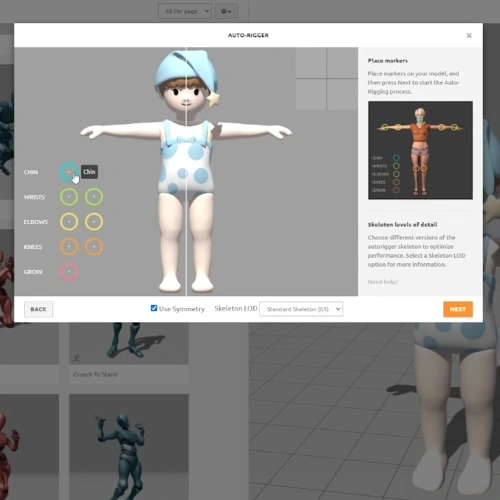Go back with the Back button
Image resolution: width=500 pixels, height=500 pixels.
38,309
